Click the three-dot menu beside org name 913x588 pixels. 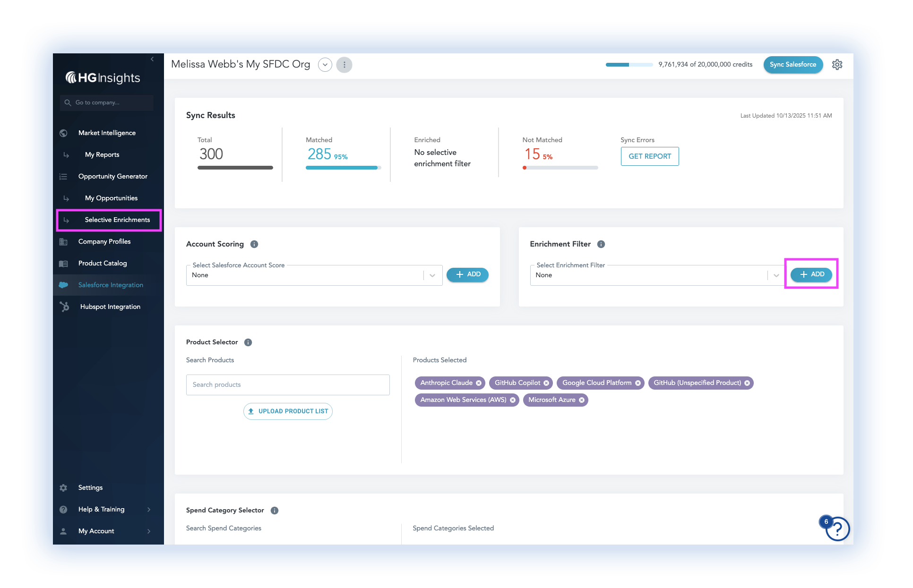(x=344, y=65)
